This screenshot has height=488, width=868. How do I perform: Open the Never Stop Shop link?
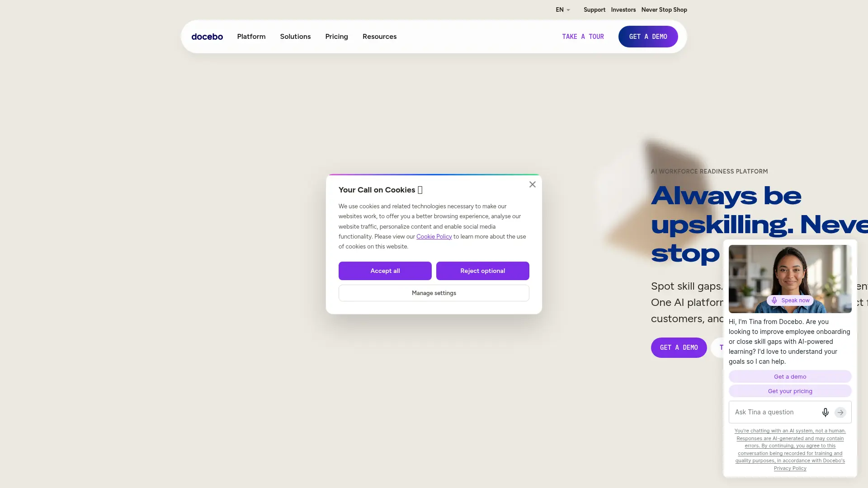pyautogui.click(x=664, y=9)
